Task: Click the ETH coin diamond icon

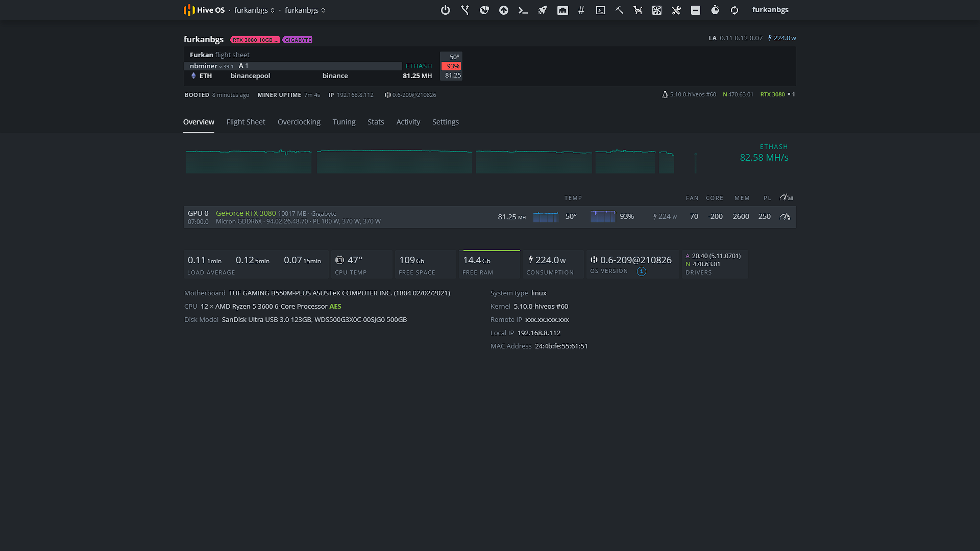Action: [x=193, y=76]
